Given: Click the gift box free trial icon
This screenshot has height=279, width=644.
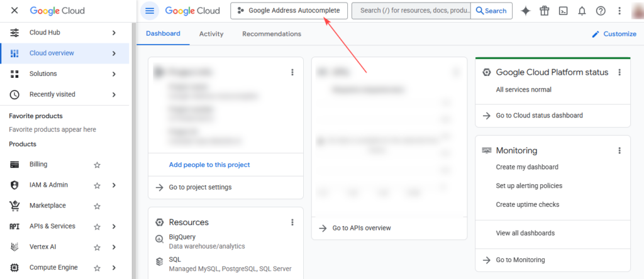Looking at the screenshot, I should pyautogui.click(x=544, y=11).
